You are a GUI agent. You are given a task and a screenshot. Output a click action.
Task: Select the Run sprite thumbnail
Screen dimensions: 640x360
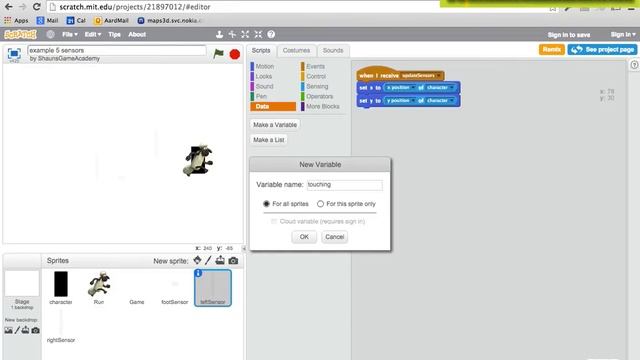[99, 287]
